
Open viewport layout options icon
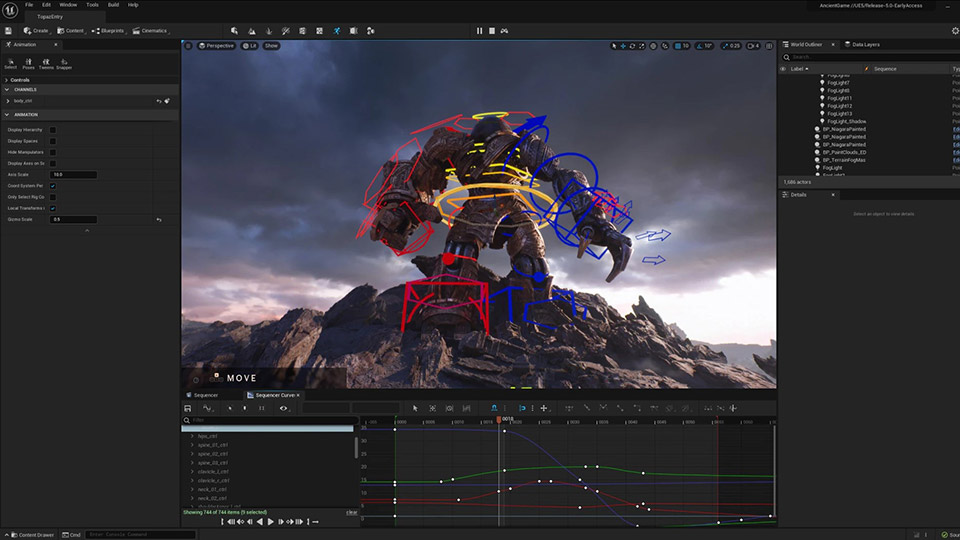pos(770,46)
